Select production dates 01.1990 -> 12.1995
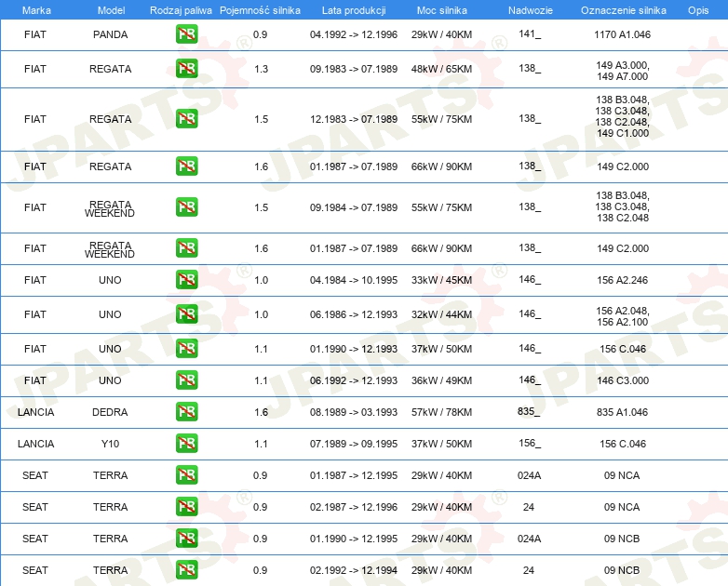This screenshot has height=586, width=728. pos(354,539)
